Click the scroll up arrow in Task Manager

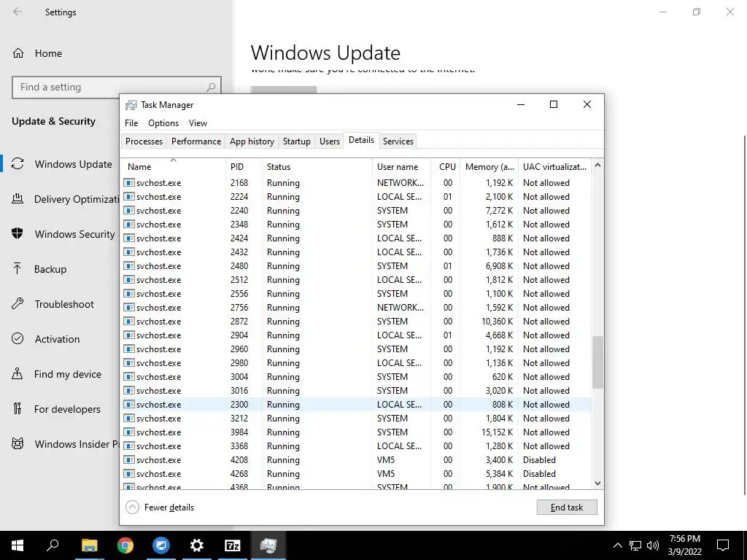tap(597, 166)
